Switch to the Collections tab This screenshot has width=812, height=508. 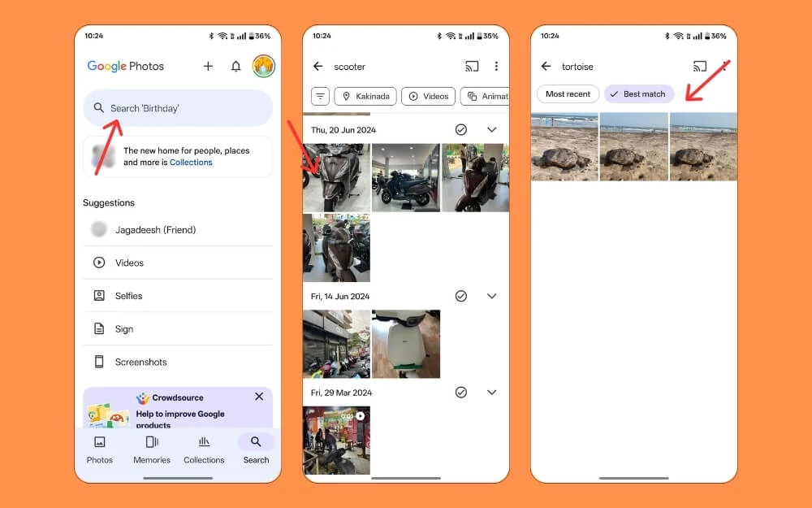(204, 449)
